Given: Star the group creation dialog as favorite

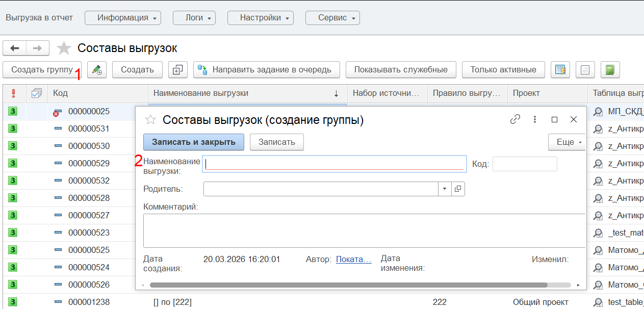Looking at the screenshot, I should pos(150,120).
